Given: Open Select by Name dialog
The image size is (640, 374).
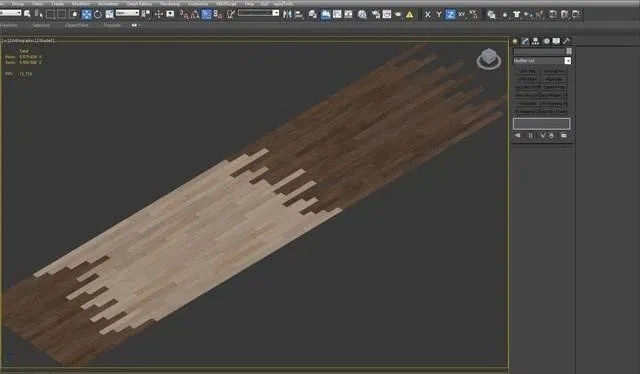Looking at the screenshot, I should click(39, 14).
